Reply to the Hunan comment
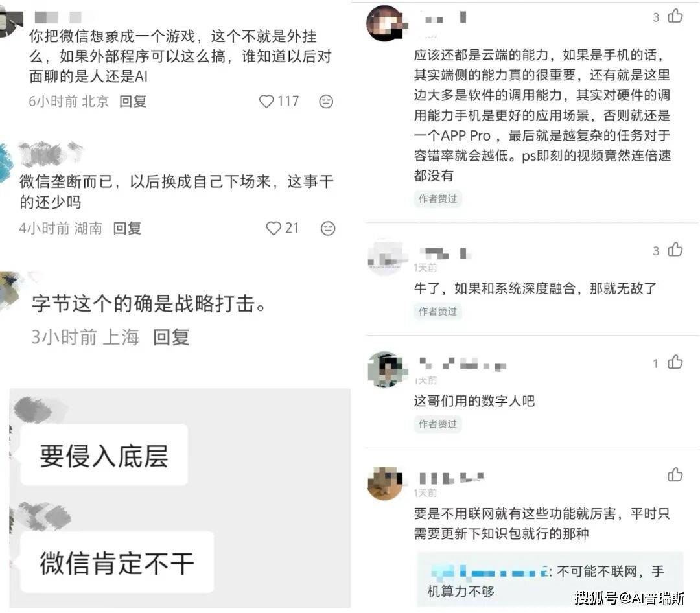Screen dimensions: 700x613 127,228
